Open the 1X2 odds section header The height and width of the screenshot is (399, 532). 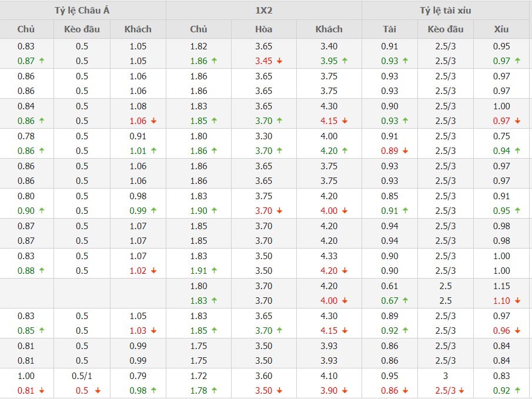263,10
